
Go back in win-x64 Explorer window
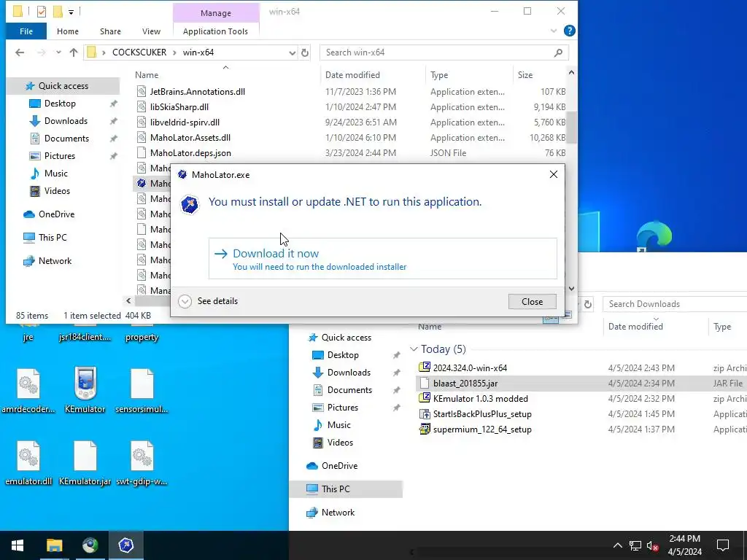[x=20, y=52]
